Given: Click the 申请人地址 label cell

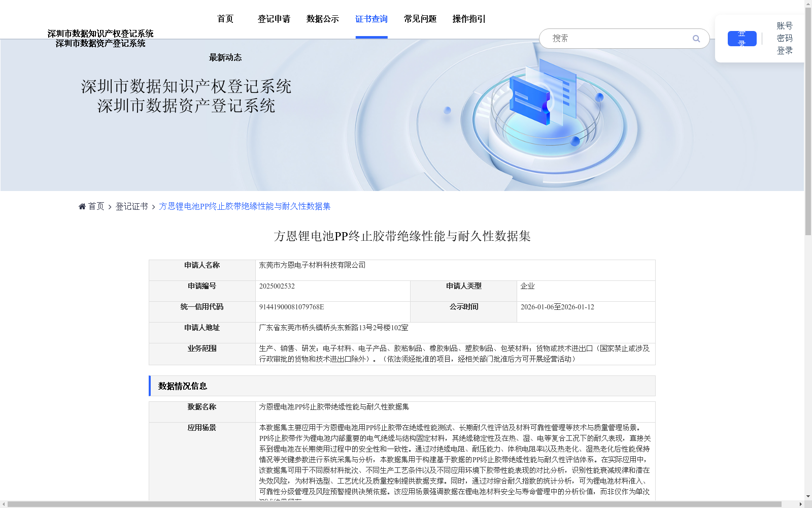Looking at the screenshot, I should click(202, 333).
